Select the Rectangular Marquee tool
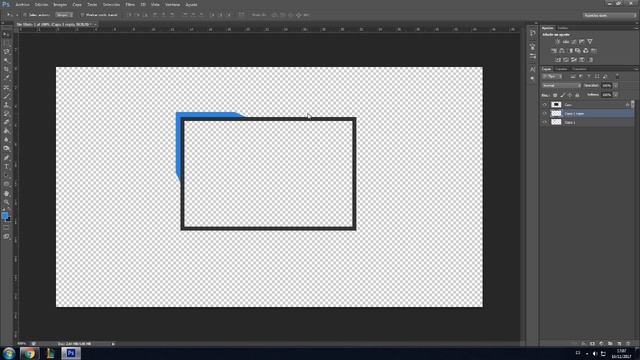Viewport: 640px width, 360px height. click(6, 43)
